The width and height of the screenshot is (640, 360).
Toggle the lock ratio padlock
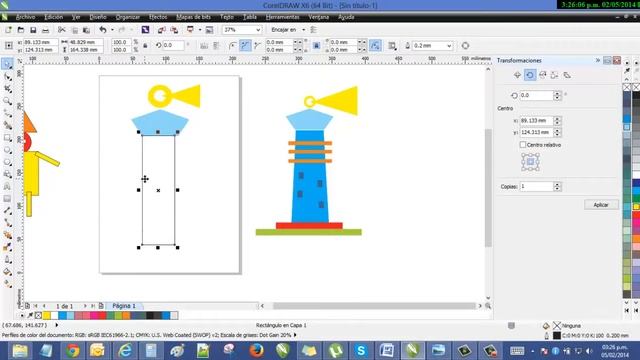(145, 46)
